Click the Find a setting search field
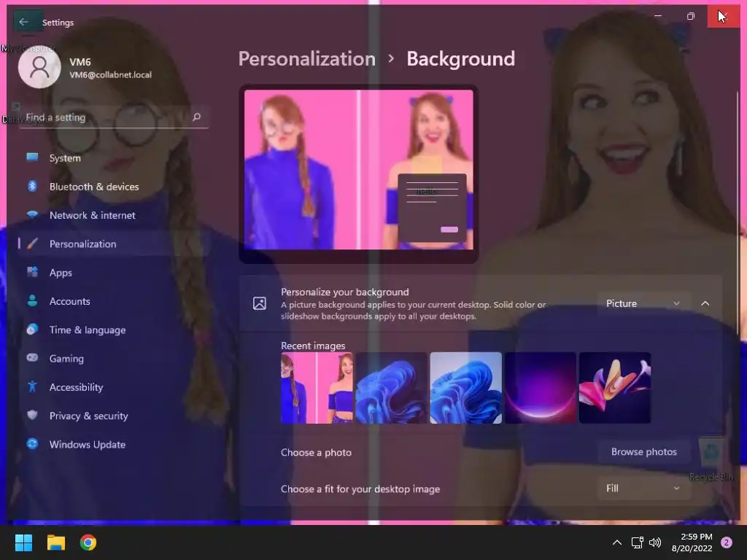The height and width of the screenshot is (560, 747). [x=113, y=117]
